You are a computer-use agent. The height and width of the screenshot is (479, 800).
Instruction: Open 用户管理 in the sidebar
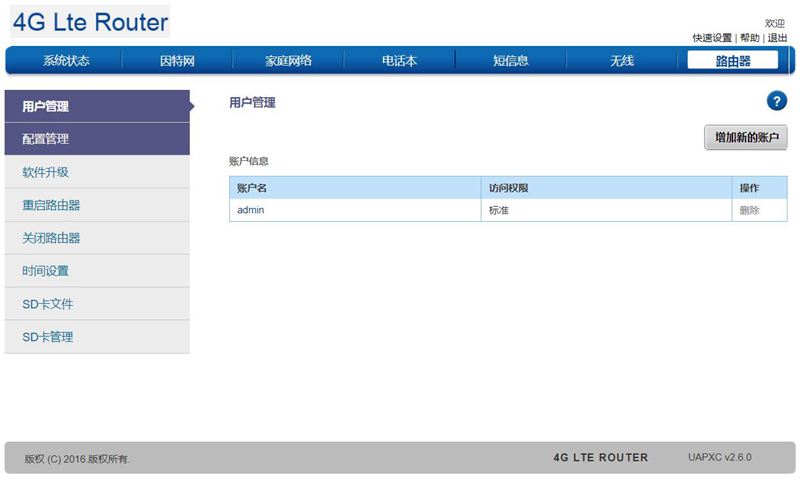pos(97,106)
